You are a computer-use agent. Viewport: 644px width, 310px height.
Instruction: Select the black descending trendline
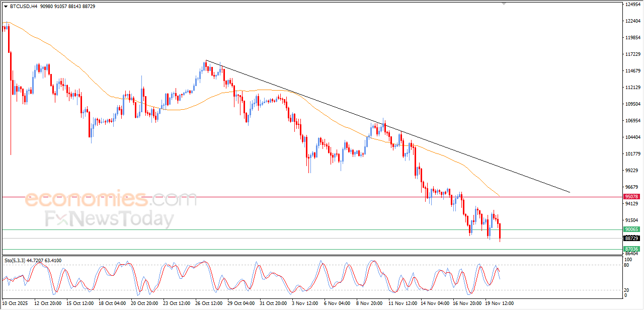[x=387, y=126]
